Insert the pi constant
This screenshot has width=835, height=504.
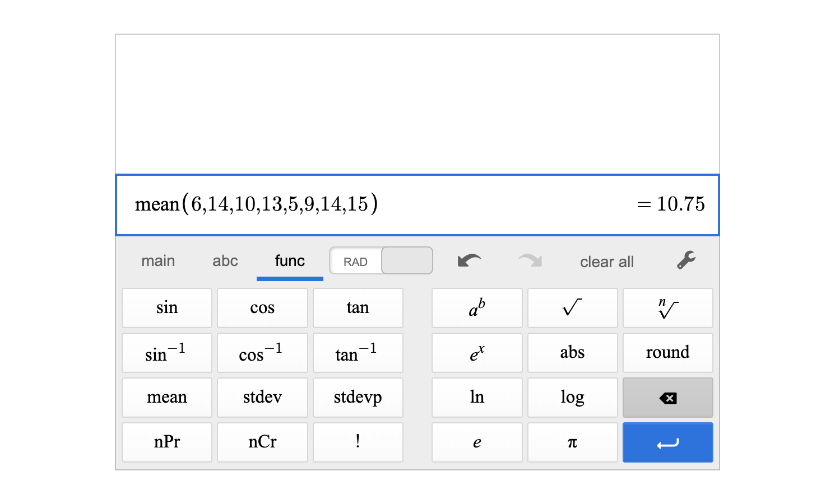[x=572, y=442]
